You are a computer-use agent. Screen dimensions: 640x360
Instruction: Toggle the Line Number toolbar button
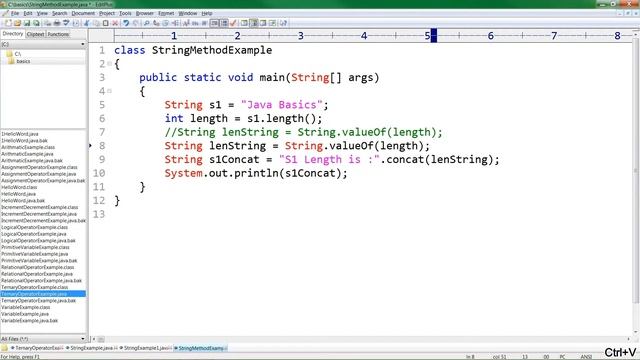224,23
